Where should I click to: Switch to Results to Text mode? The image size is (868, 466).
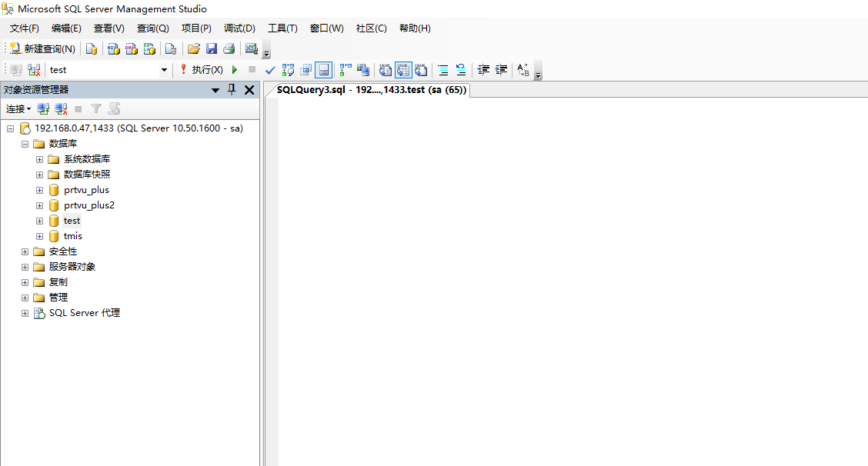(386, 70)
